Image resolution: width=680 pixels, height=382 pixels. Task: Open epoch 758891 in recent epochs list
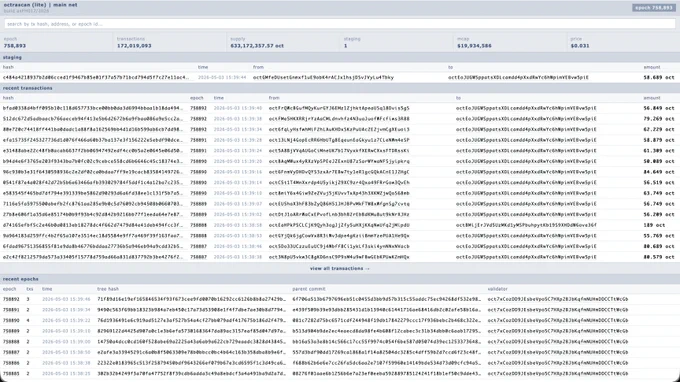pyautogui.click(x=11, y=310)
